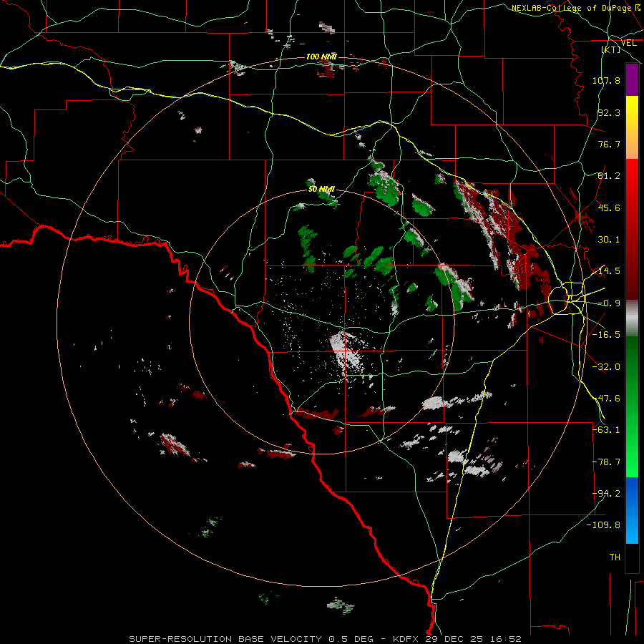Click the [KT] units label
Screen dimensions: 644x644
click(x=611, y=49)
